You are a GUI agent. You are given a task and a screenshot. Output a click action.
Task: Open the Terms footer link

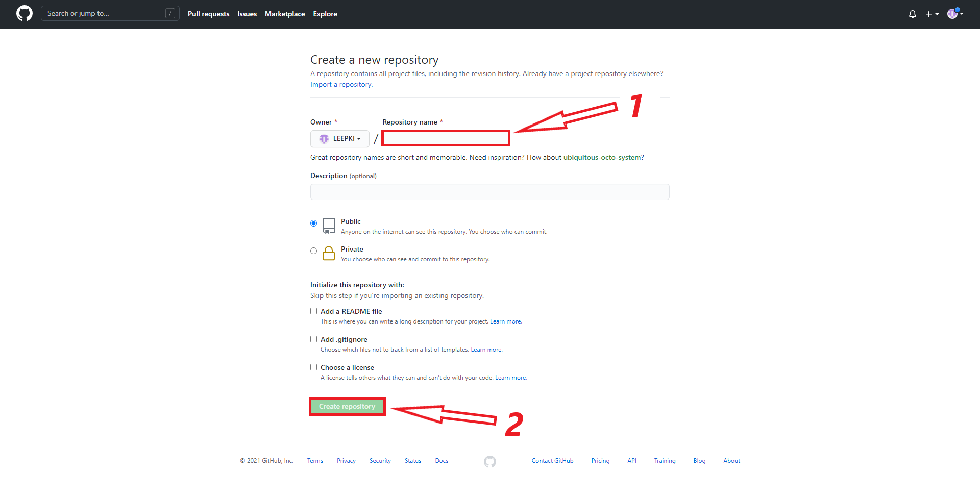pyautogui.click(x=315, y=461)
